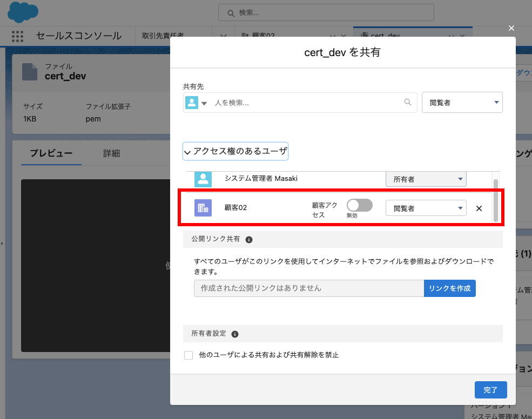Screen dimensions: 532x419
Task: Click the 完了 button
Action: pyautogui.click(x=490, y=389)
